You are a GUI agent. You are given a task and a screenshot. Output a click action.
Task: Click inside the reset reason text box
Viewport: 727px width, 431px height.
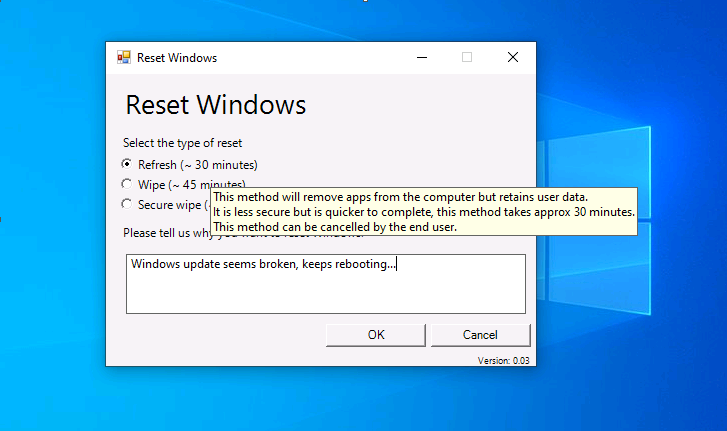tap(326, 284)
